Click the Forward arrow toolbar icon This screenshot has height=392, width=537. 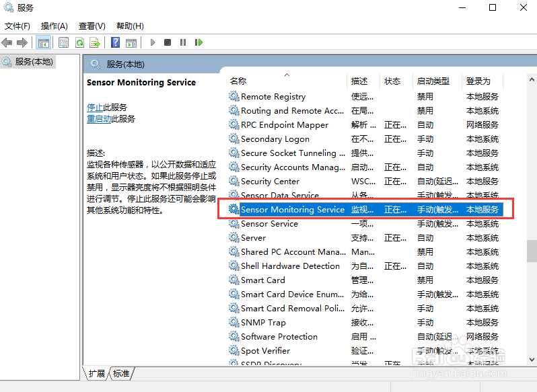click(22, 42)
